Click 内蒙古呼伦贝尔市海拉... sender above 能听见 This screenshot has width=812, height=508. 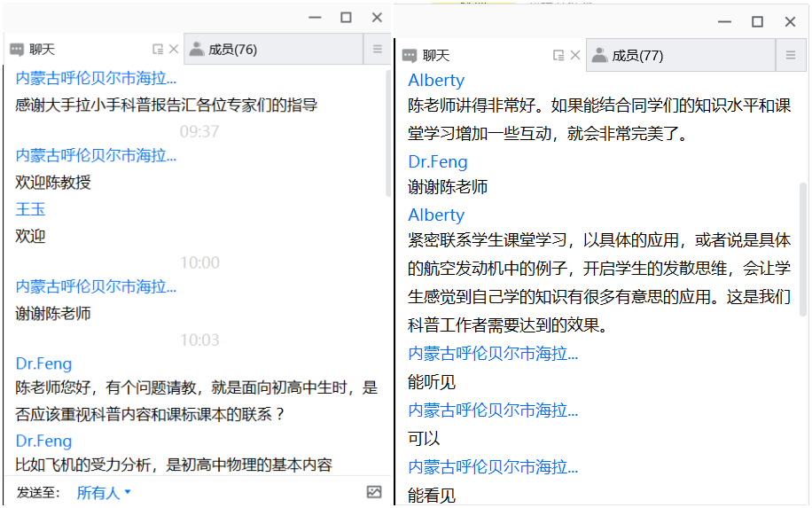493,354
